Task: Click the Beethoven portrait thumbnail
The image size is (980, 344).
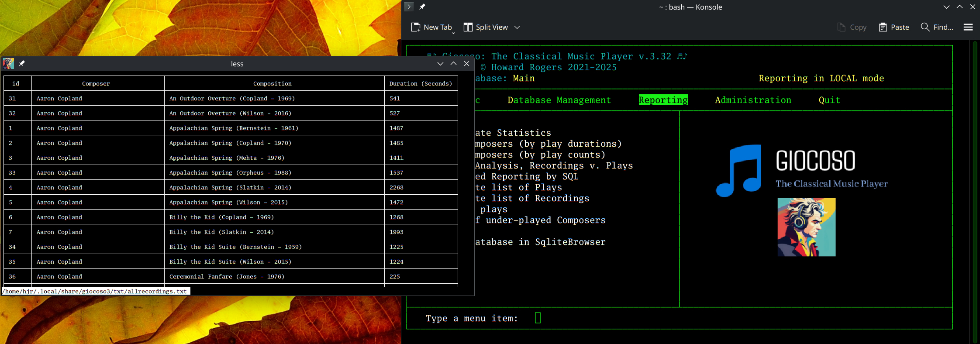Action: pos(806,227)
